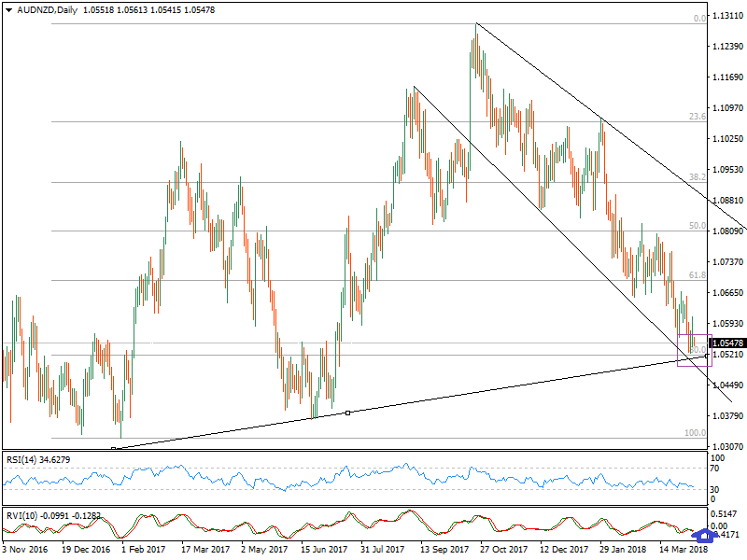Click the AUDNZD,Daily chart title text
The width and height of the screenshot is (747, 560).
coord(48,10)
